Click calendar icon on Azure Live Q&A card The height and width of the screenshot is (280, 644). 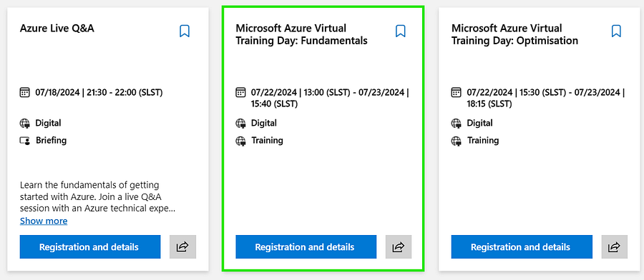click(x=24, y=92)
